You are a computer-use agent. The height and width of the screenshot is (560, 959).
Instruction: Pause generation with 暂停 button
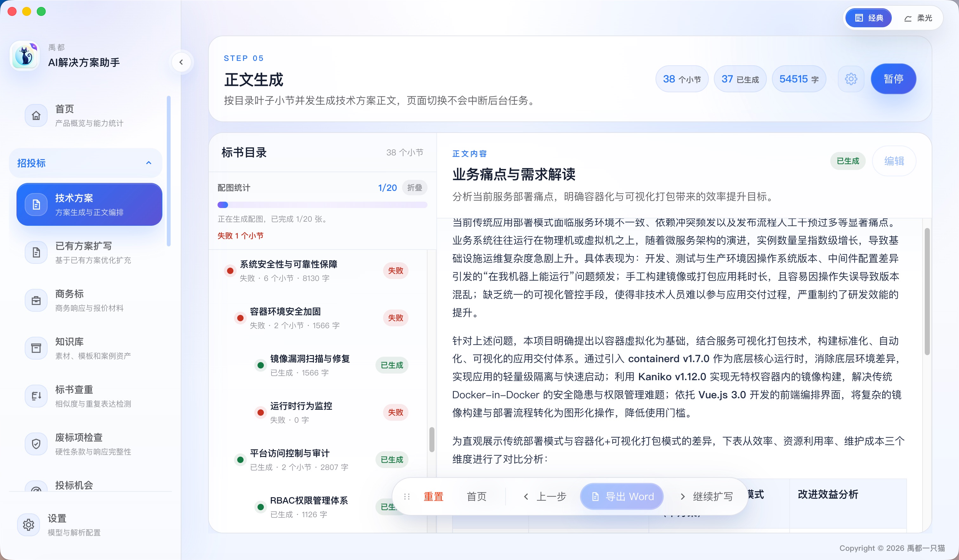coord(893,79)
